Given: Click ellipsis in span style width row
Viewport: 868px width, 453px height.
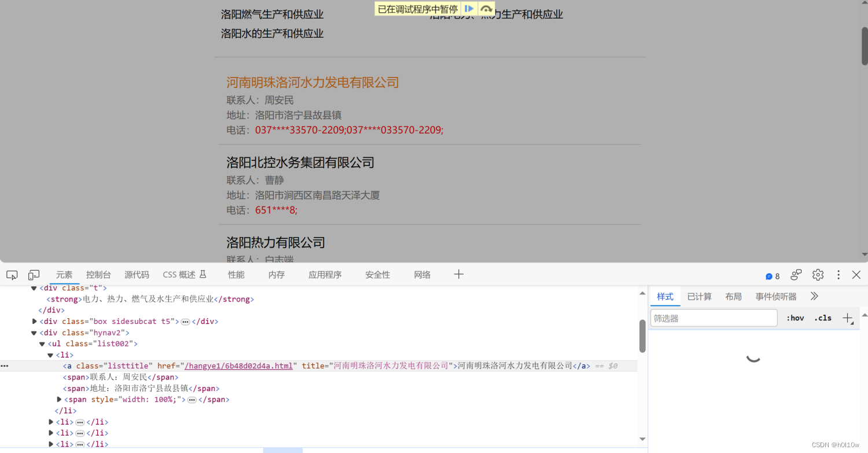Looking at the screenshot, I should tap(192, 400).
